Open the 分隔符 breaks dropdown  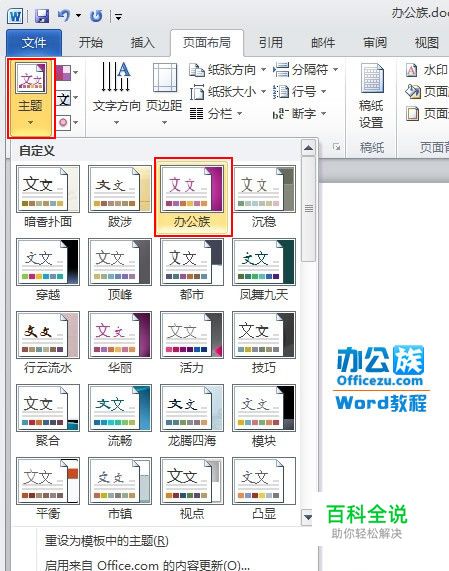coord(306,70)
